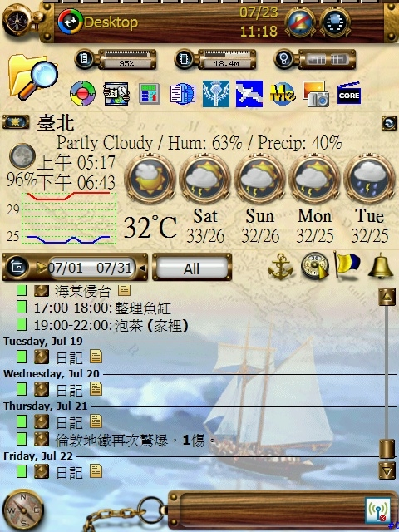Image resolution: width=399 pixels, height=532 pixels.
Task: Open the camera pictures app icon
Action: [316, 94]
